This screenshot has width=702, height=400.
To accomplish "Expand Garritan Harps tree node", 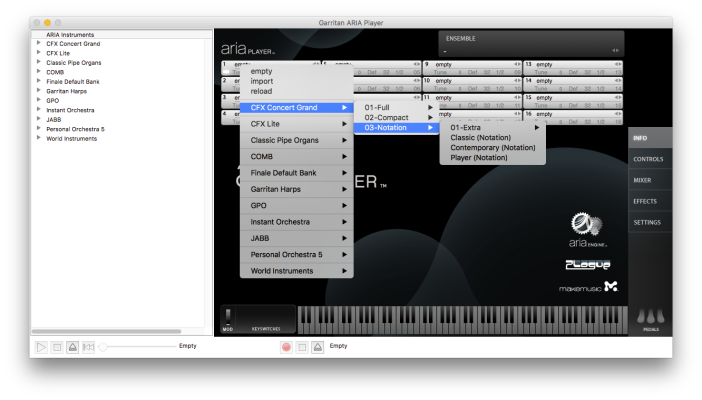I will (39, 90).
